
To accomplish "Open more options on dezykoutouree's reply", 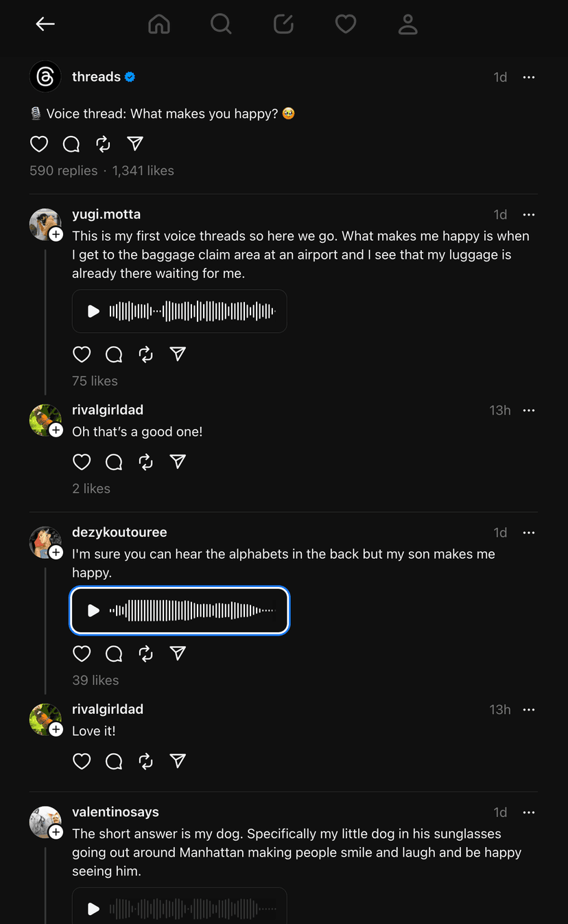I will (528, 533).
